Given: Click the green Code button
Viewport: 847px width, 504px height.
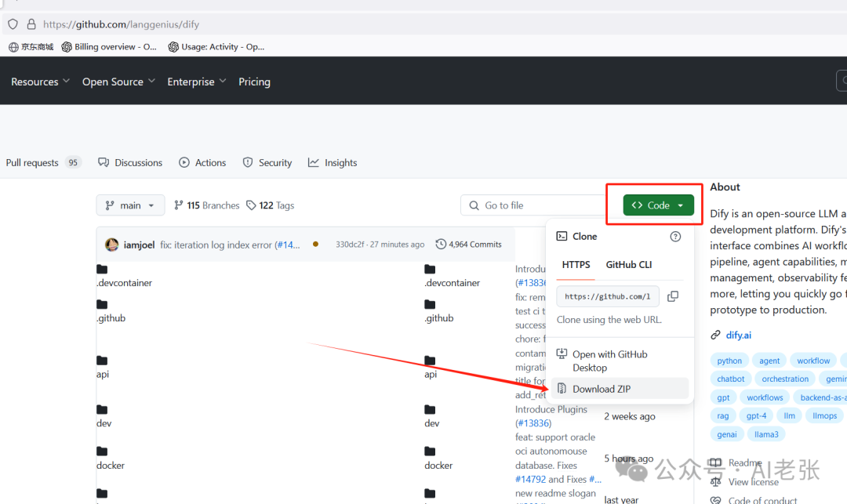Looking at the screenshot, I should tap(658, 205).
